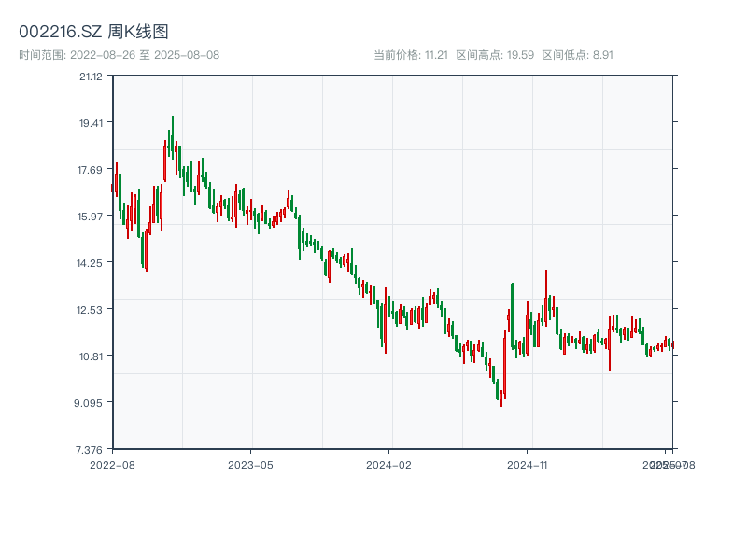
Task: Click the 15.97 y-axis price label
Action: tap(91, 217)
